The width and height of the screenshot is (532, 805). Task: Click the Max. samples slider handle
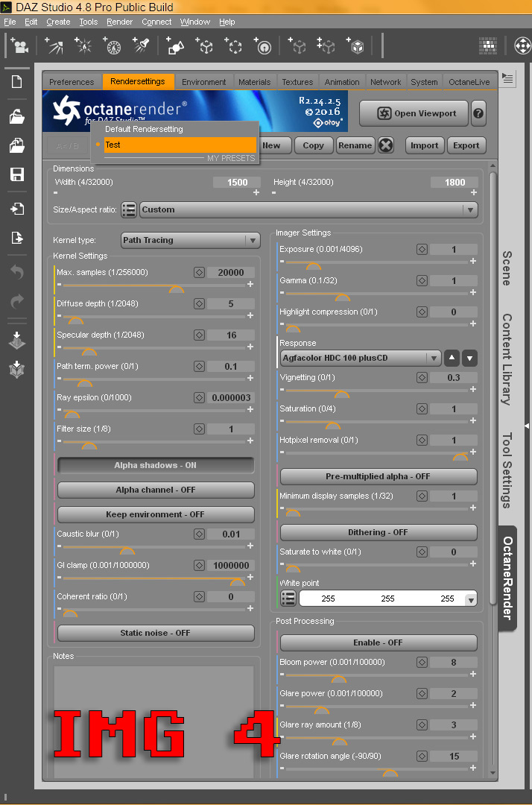[x=177, y=289]
